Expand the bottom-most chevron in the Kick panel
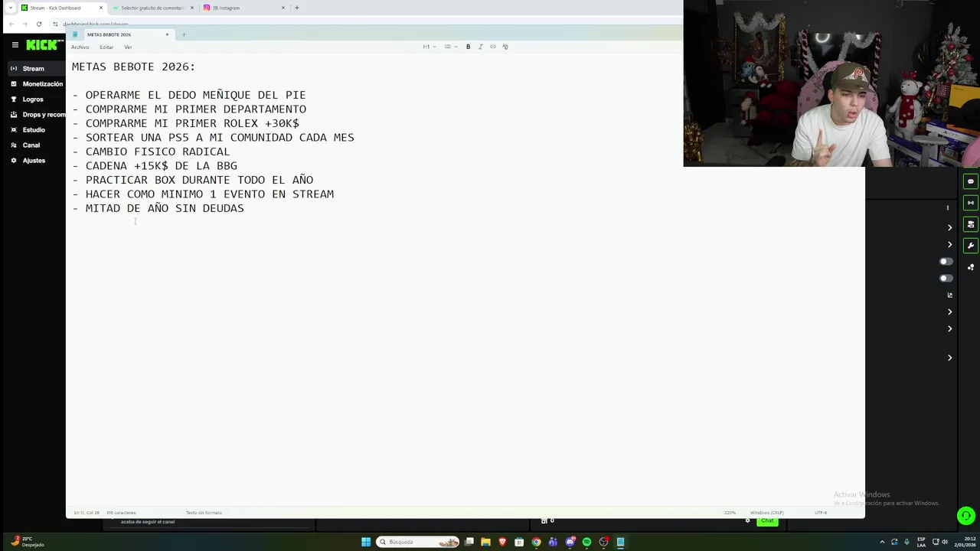 pyautogui.click(x=950, y=358)
